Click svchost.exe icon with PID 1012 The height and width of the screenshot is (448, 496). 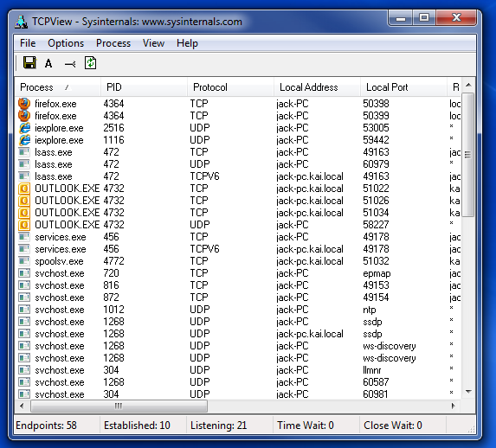click(x=24, y=310)
